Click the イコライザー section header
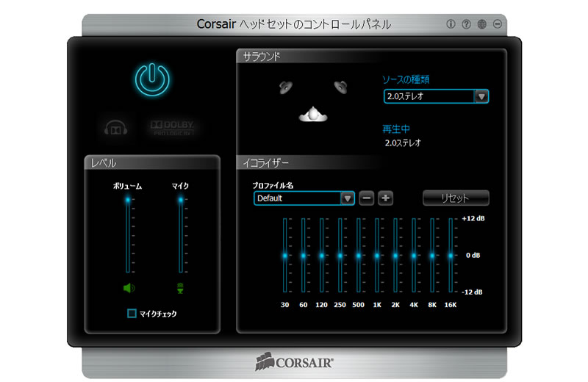This screenshot has width=588, height=382. click(x=265, y=163)
